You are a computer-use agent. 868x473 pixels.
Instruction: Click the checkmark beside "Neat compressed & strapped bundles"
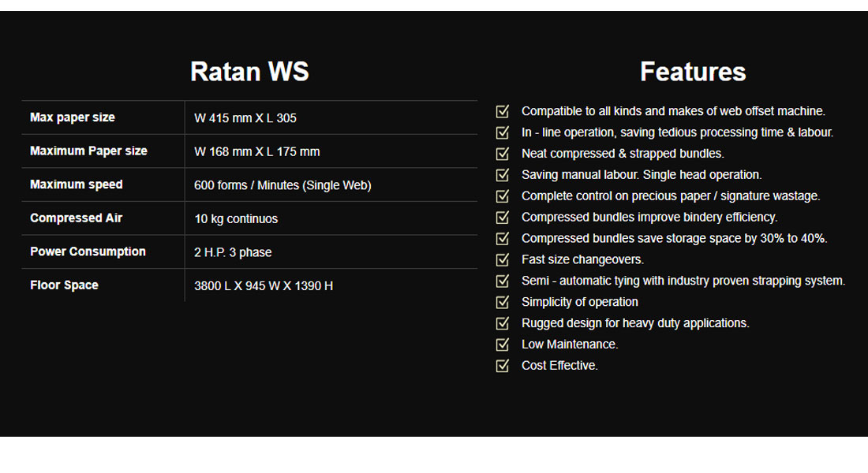coord(503,154)
